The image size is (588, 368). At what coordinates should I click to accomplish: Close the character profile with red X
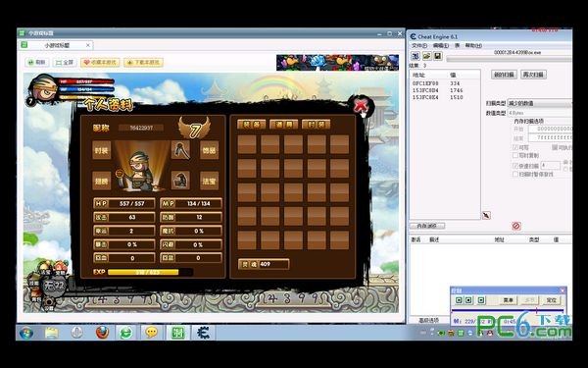pos(361,106)
